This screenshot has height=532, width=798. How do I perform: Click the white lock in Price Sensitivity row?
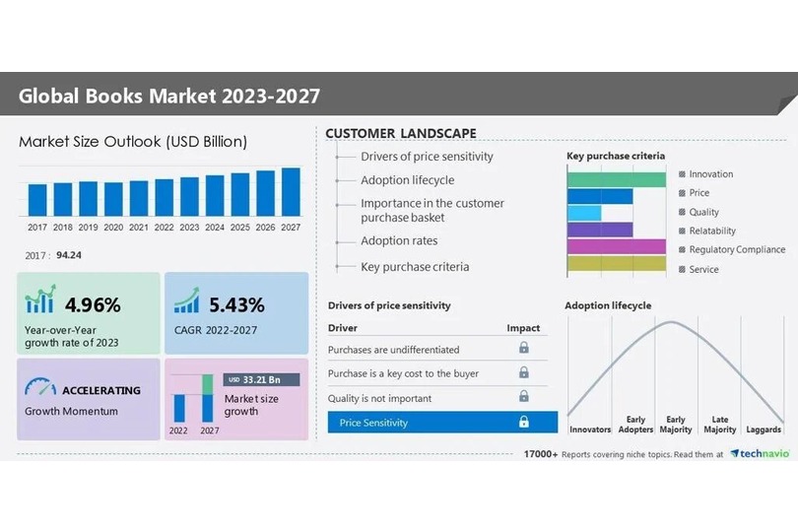pyautogui.click(x=524, y=422)
